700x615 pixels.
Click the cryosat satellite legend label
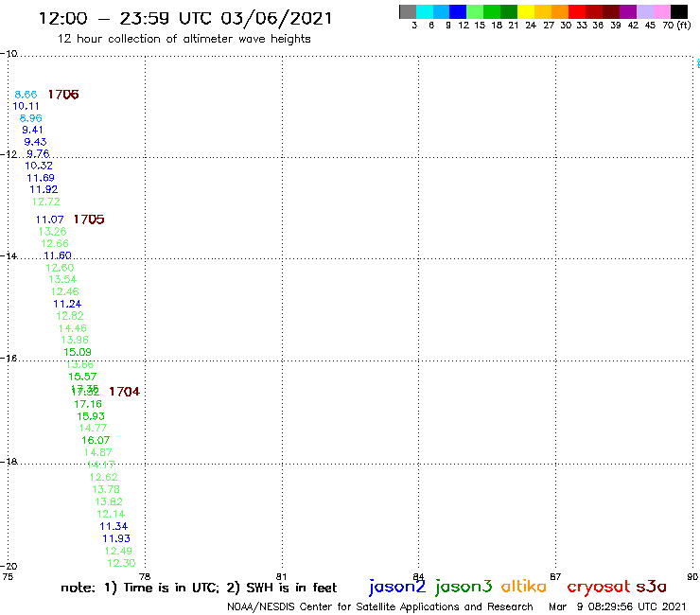pyautogui.click(x=599, y=587)
